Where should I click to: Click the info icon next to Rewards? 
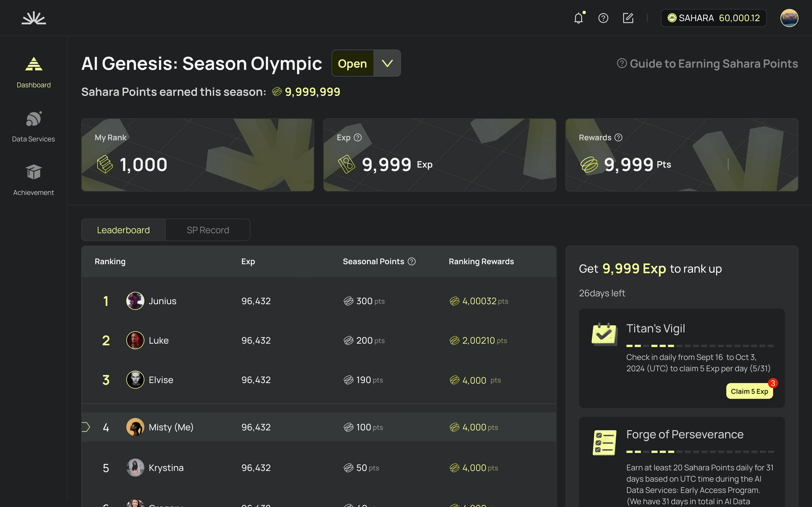[x=618, y=137]
